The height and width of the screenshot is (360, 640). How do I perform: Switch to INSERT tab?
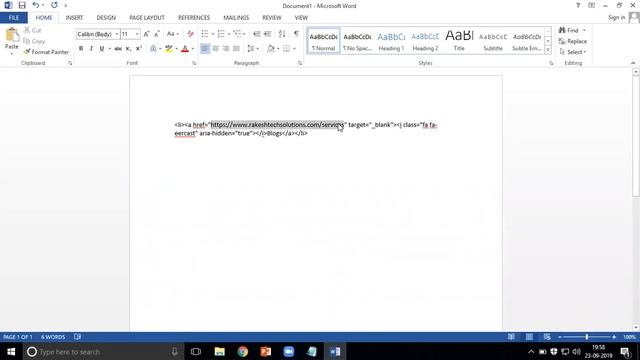click(74, 18)
